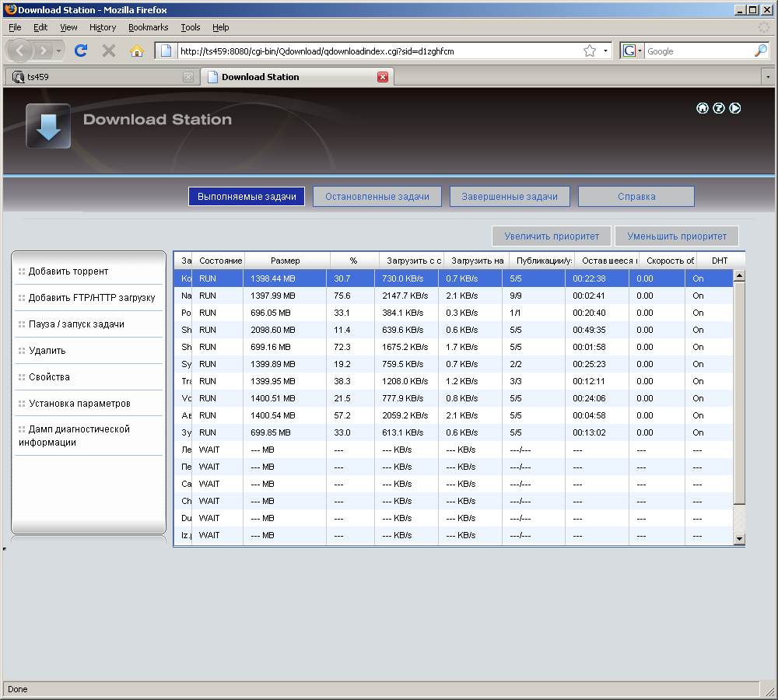Reload the page with the refresh icon
The image size is (778, 700).
click(81, 51)
